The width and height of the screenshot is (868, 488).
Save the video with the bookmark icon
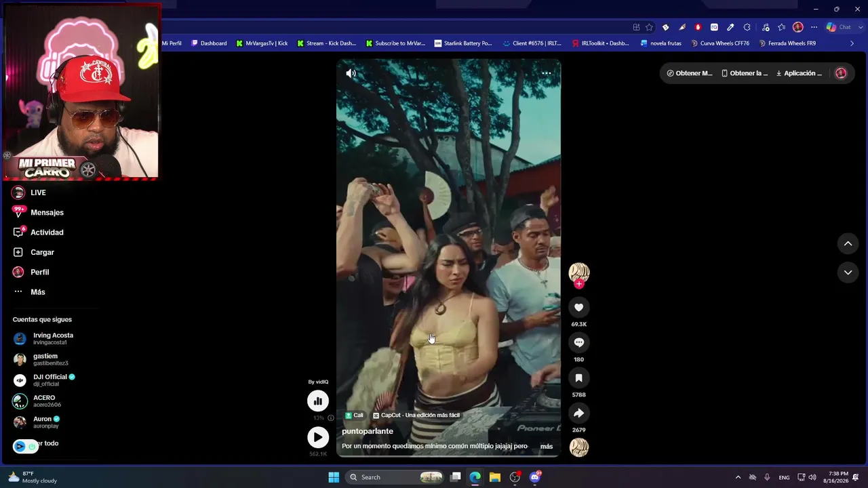[578, 378]
